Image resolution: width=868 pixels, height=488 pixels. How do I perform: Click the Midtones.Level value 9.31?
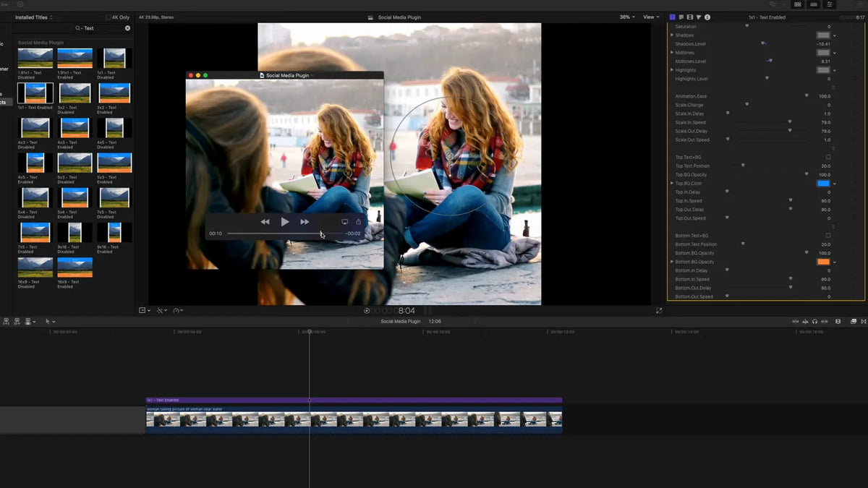pyautogui.click(x=825, y=61)
